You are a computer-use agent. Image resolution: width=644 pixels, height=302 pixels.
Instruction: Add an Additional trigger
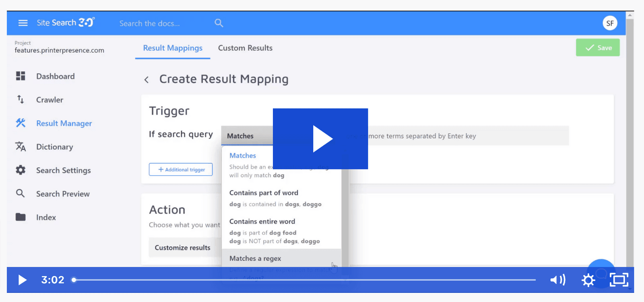pyautogui.click(x=181, y=169)
